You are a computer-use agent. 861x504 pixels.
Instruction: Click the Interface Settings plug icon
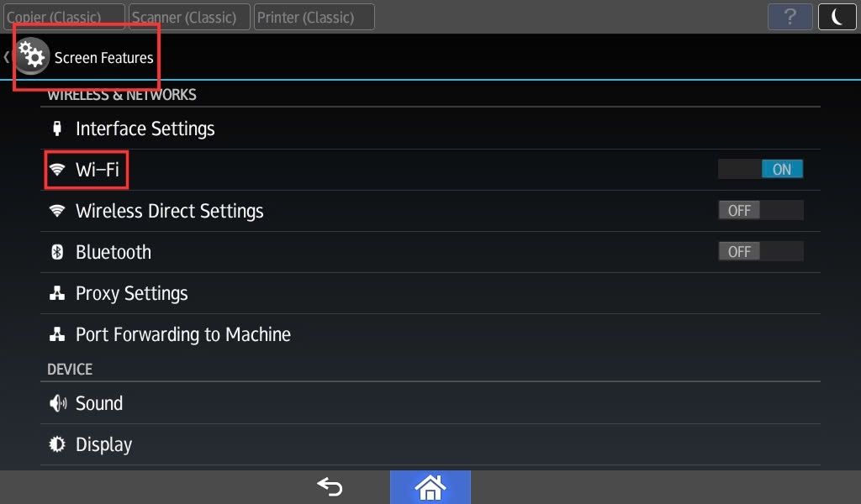pos(56,129)
